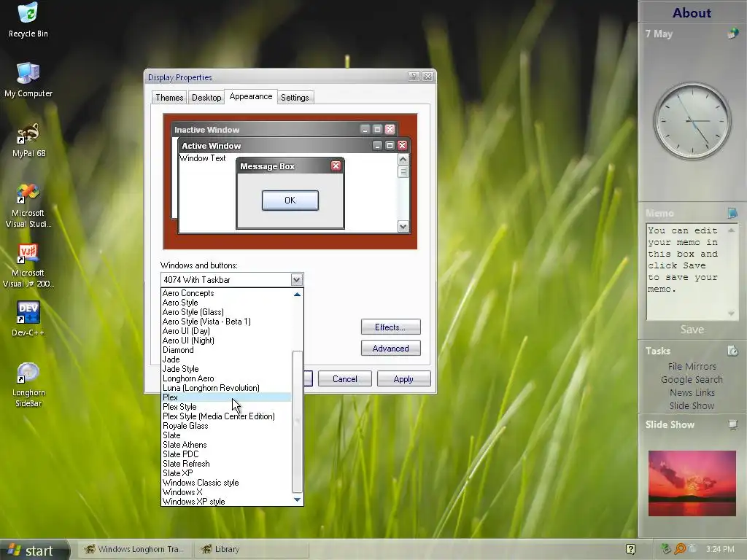Screen dimensions: 747x560
Task: Choose Slate Athens option
Action: (x=226, y=445)
